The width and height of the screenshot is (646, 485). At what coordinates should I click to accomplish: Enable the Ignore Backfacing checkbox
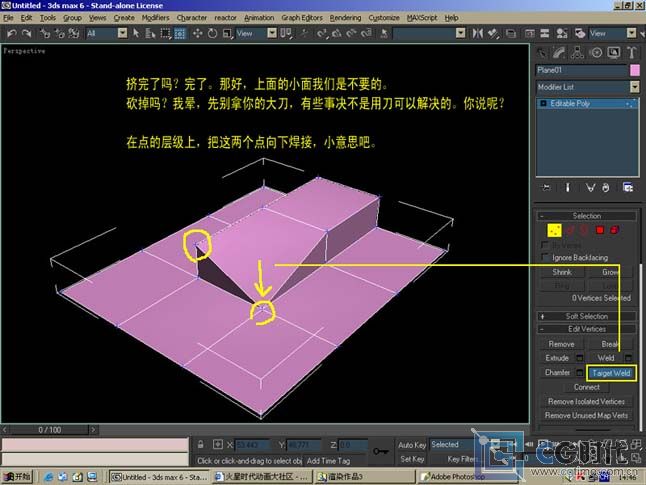(x=545, y=257)
